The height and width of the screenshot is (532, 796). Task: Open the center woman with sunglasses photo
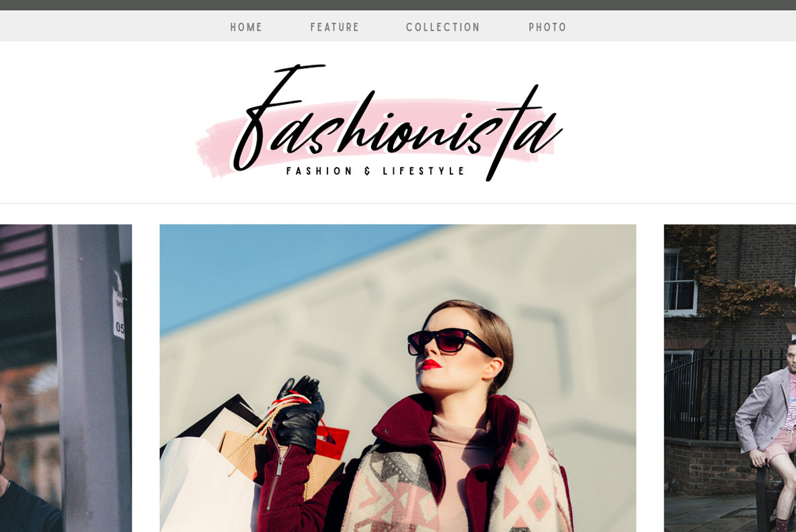(397, 378)
